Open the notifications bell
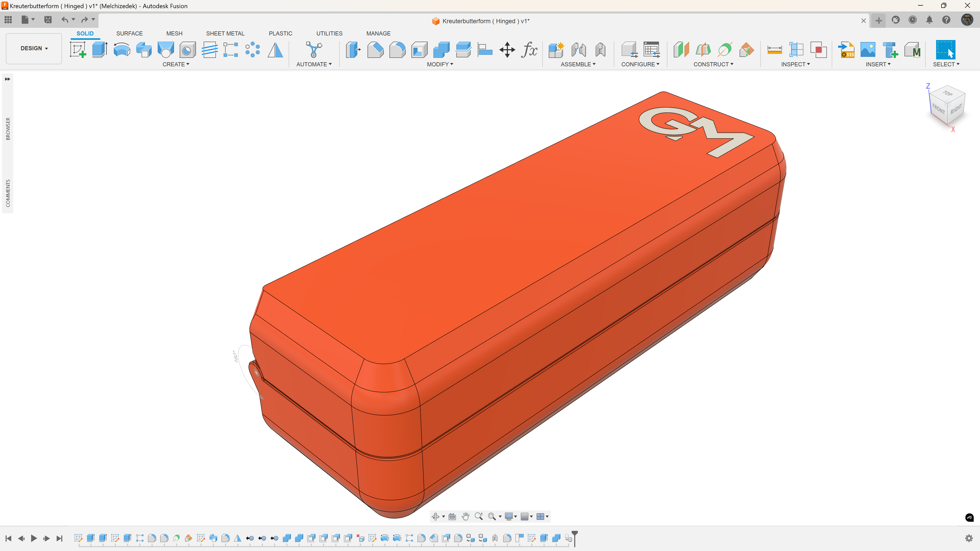This screenshot has width=980, height=551. coord(929,20)
